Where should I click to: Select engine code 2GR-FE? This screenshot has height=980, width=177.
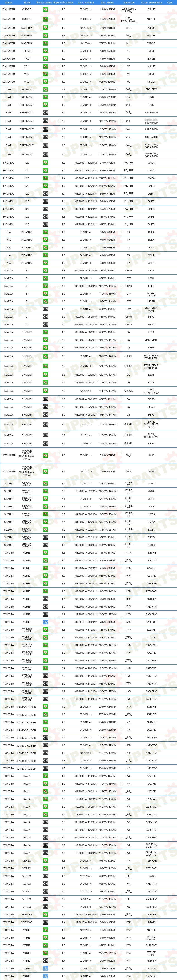(x=151, y=814)
